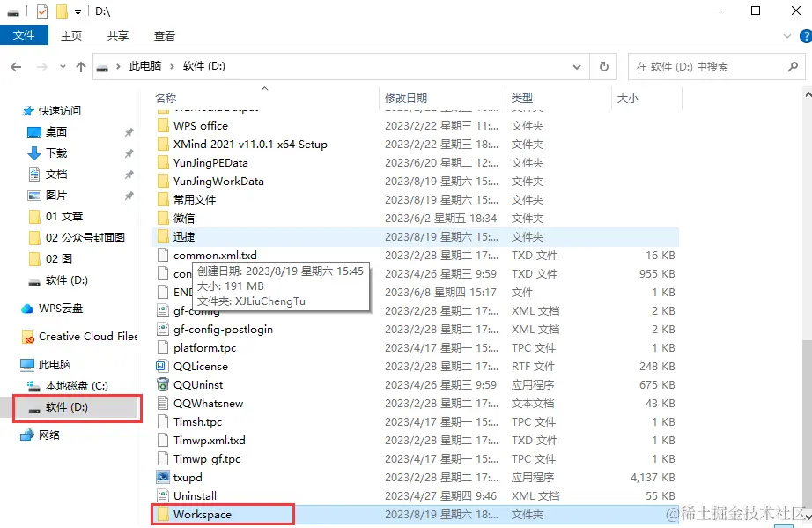Select 此电脑 in the address breadcrumb

(x=145, y=66)
